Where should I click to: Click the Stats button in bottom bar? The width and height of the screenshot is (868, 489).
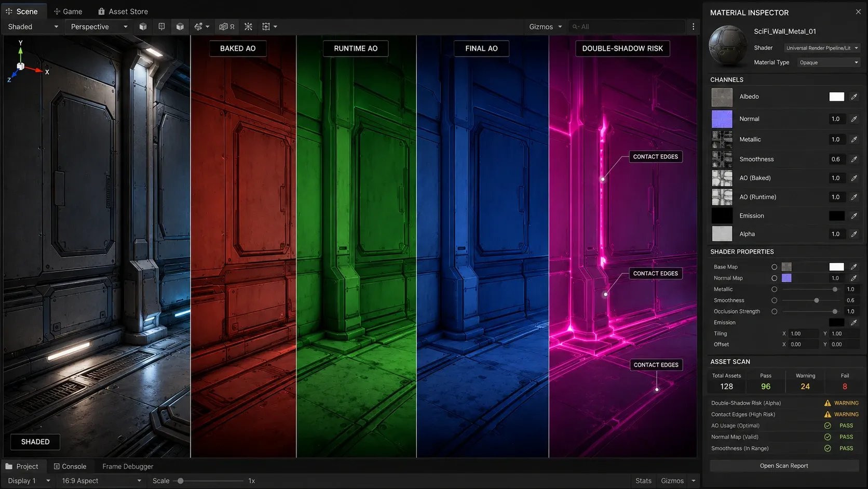click(x=643, y=481)
